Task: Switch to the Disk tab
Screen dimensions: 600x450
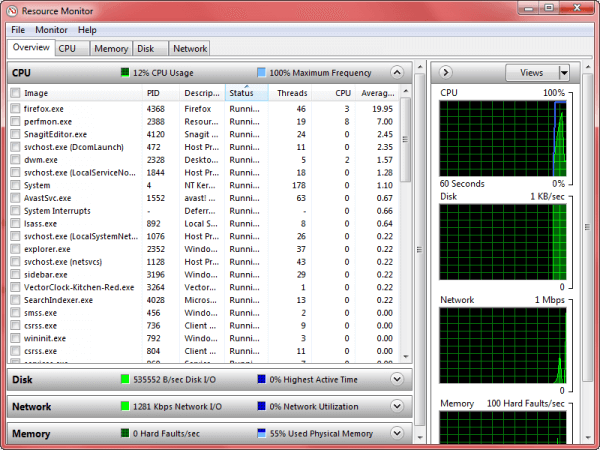Action: point(150,49)
